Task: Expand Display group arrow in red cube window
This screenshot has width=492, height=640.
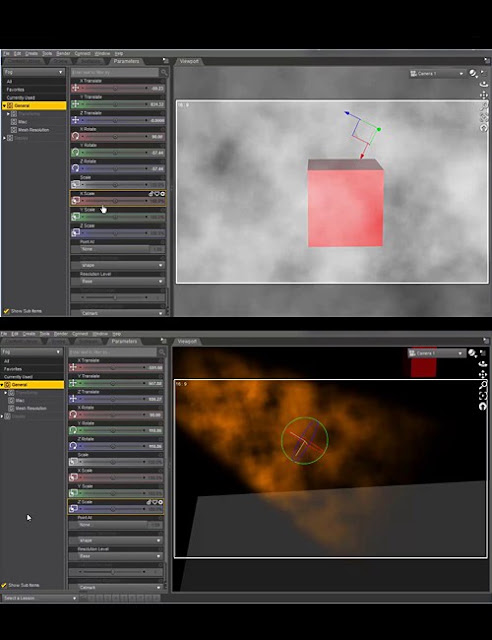Action: 4,138
